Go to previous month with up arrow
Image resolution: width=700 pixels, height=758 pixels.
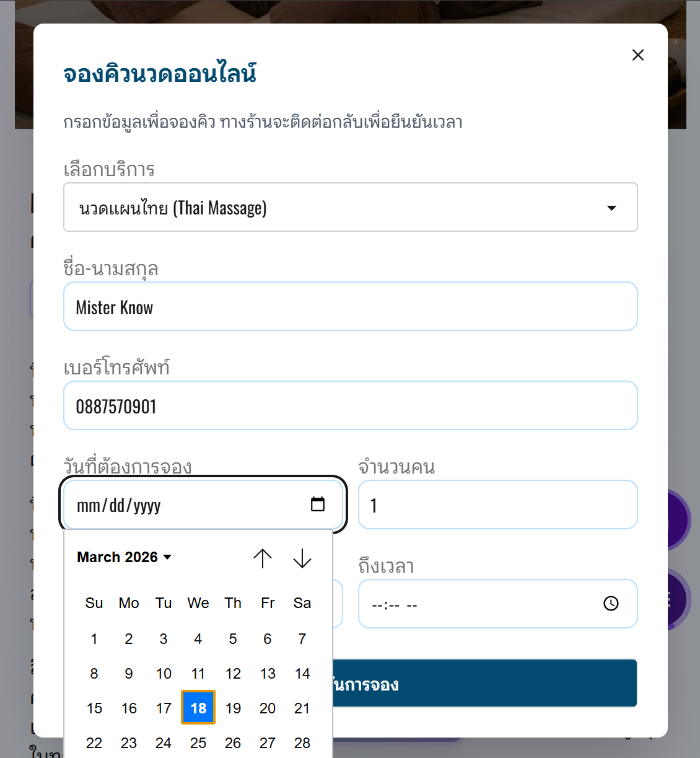tap(263, 558)
